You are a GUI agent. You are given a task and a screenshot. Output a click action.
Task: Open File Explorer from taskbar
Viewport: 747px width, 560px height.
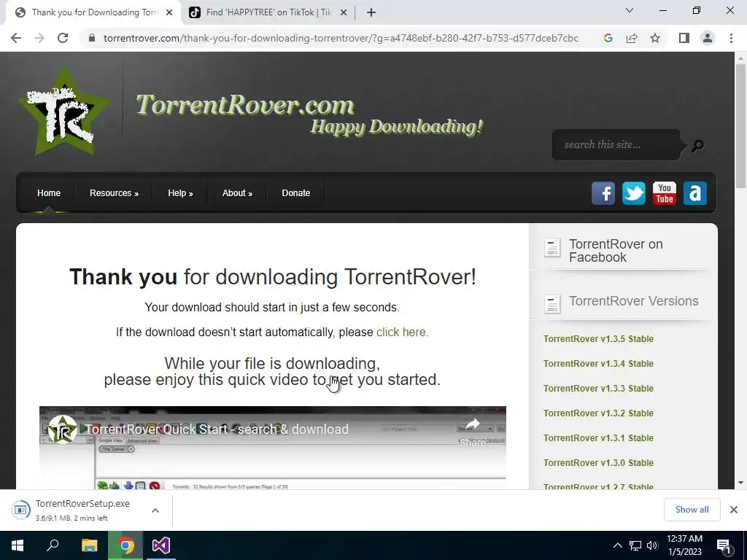[89, 545]
